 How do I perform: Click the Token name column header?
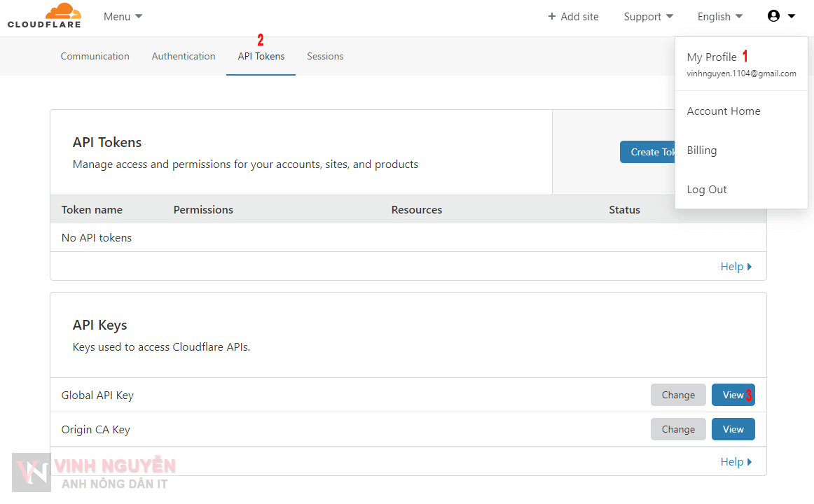tap(92, 210)
